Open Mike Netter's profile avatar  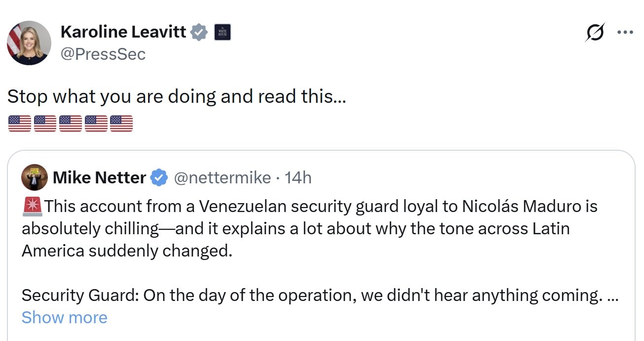(x=35, y=177)
